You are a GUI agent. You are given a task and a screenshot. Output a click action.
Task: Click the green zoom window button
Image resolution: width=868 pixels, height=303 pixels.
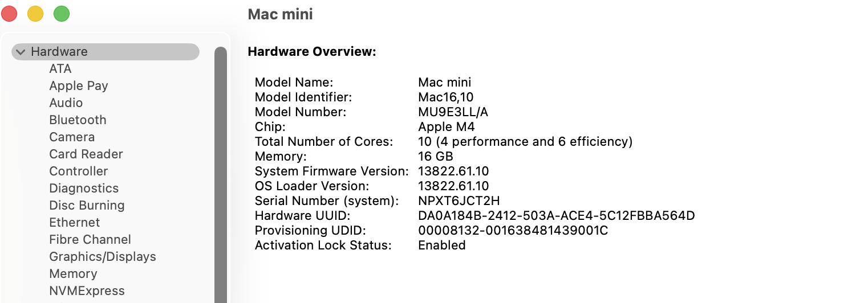point(62,14)
